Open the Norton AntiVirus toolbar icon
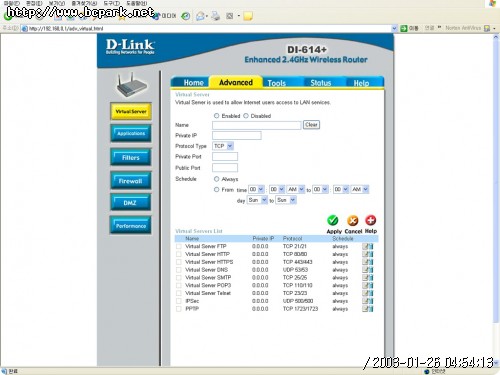The height and width of the screenshot is (375, 500). 487,28
